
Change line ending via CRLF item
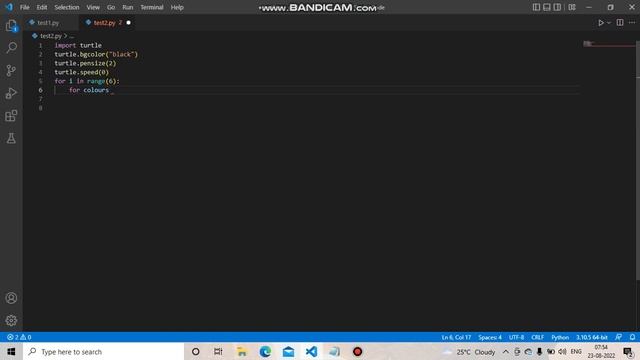538,337
